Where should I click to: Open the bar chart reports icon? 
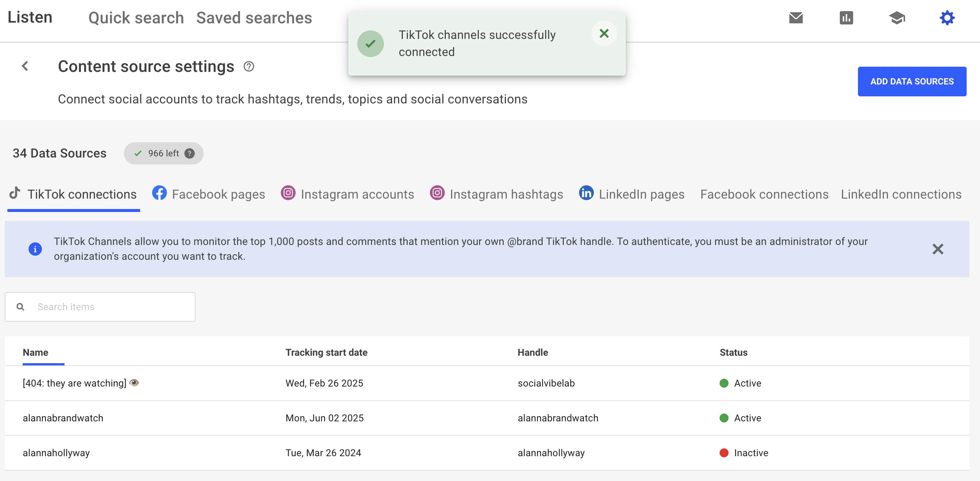pyautogui.click(x=846, y=18)
